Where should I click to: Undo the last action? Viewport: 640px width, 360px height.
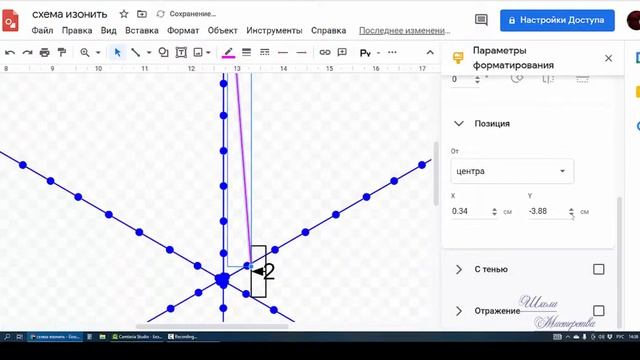[x=10, y=53]
